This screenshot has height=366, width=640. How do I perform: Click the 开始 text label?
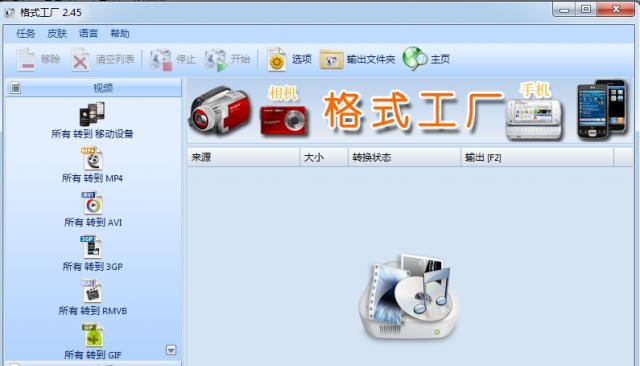point(240,59)
